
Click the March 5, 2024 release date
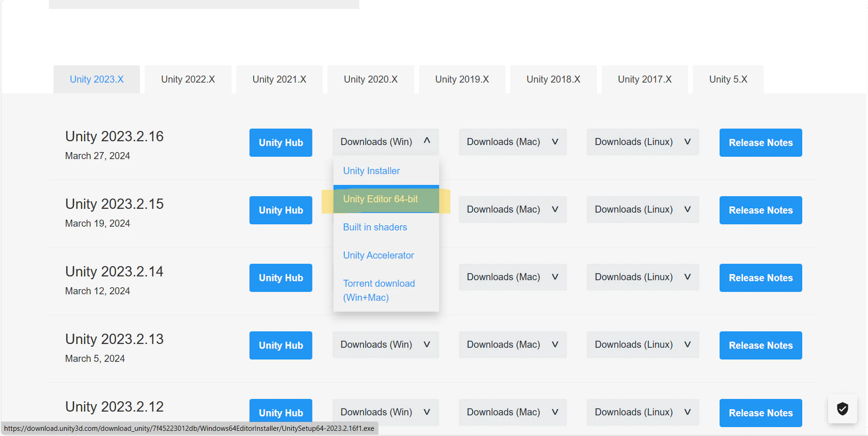[95, 359]
